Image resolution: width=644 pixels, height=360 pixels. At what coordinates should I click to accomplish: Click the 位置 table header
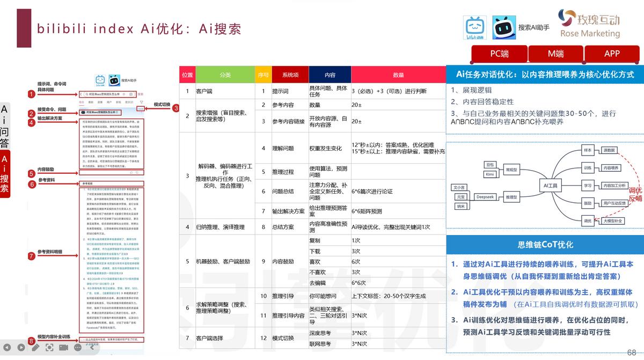(x=187, y=75)
